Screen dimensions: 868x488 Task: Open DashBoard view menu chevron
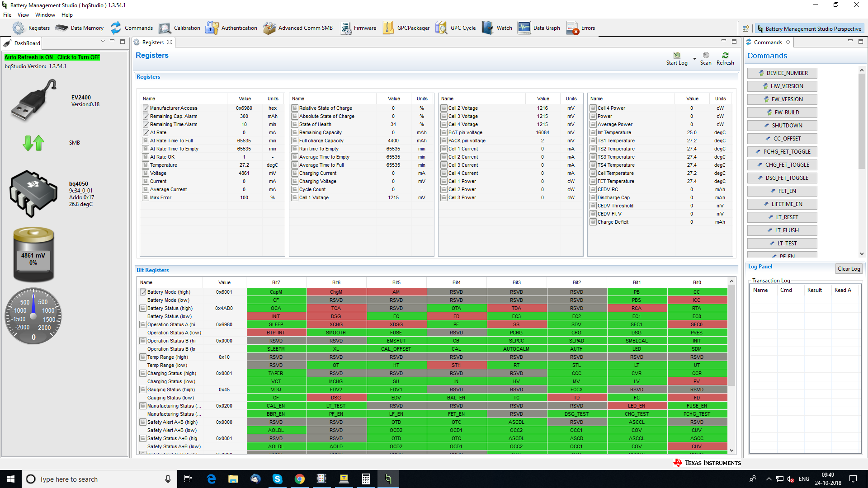(103, 41)
